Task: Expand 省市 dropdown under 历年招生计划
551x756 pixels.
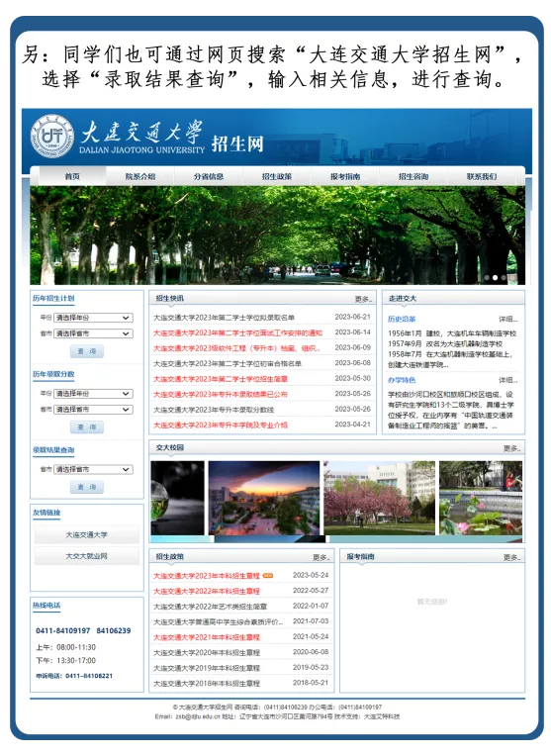Action: tap(94, 333)
